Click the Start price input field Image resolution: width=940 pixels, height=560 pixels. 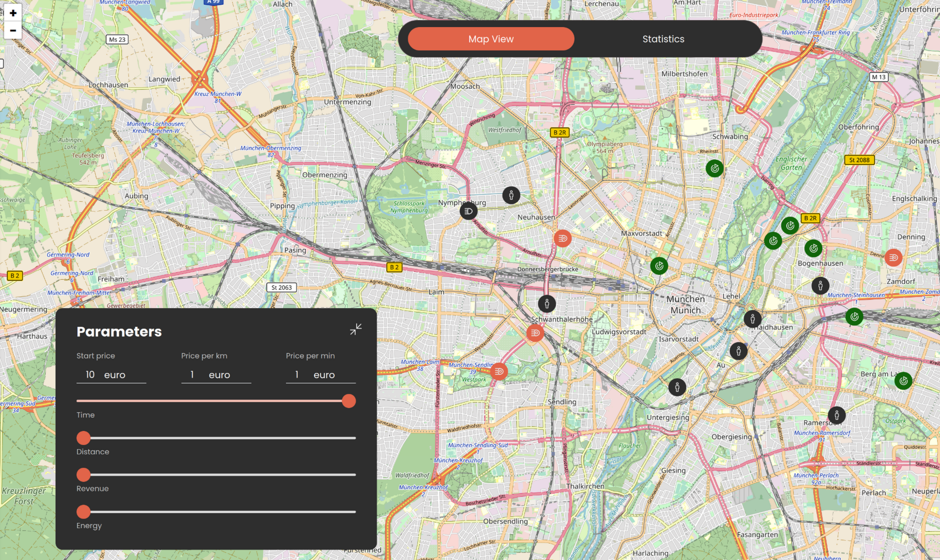click(90, 375)
